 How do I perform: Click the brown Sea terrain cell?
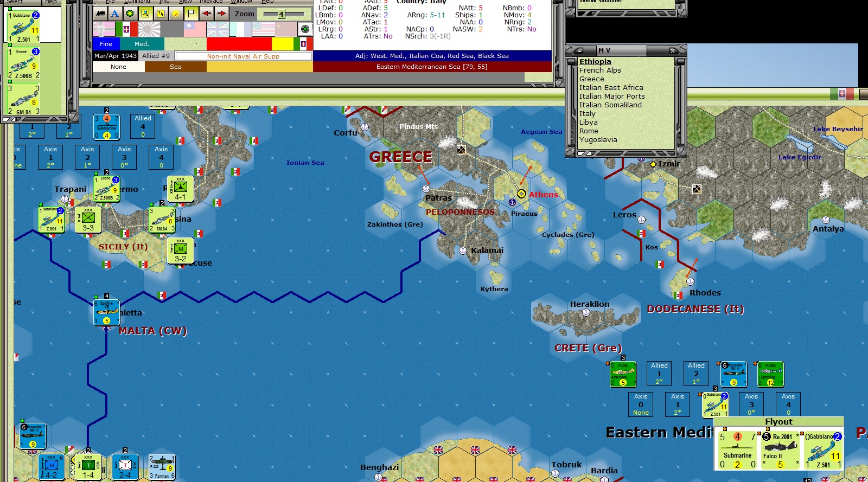coord(175,67)
